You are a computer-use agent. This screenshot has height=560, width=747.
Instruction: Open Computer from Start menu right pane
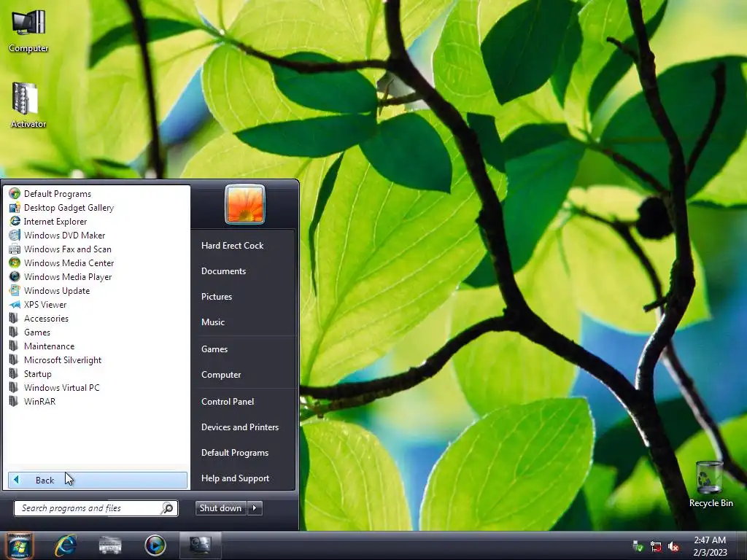(221, 375)
